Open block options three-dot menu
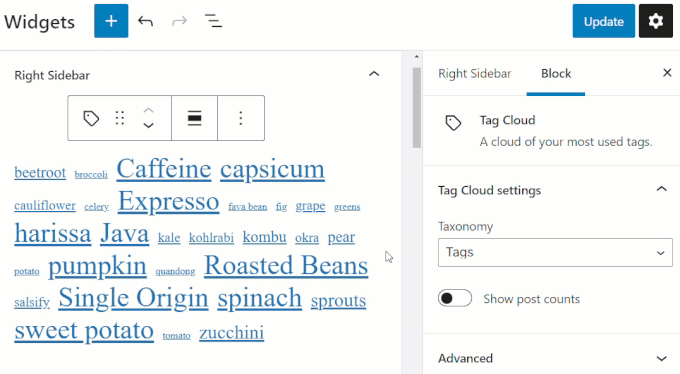Viewport: 680px width, 374px height. click(241, 118)
